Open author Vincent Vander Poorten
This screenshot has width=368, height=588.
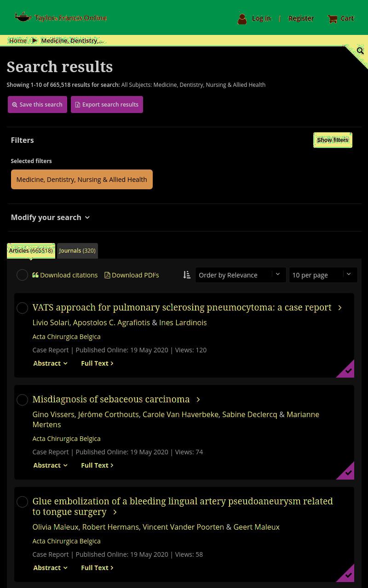(x=183, y=527)
